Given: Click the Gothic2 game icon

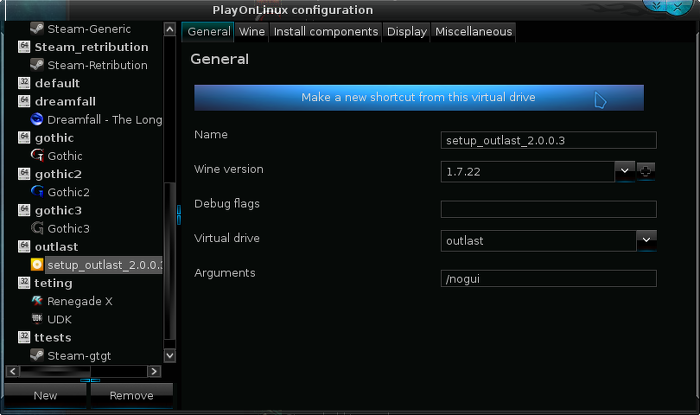Looking at the screenshot, I should point(37,191).
